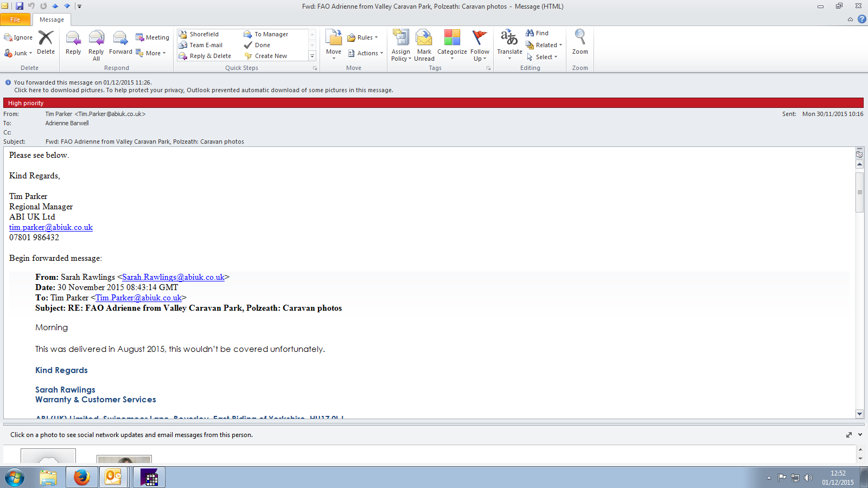Minimize the ribbon with the caret icon
The width and height of the screenshot is (868, 488).
pos(850,20)
